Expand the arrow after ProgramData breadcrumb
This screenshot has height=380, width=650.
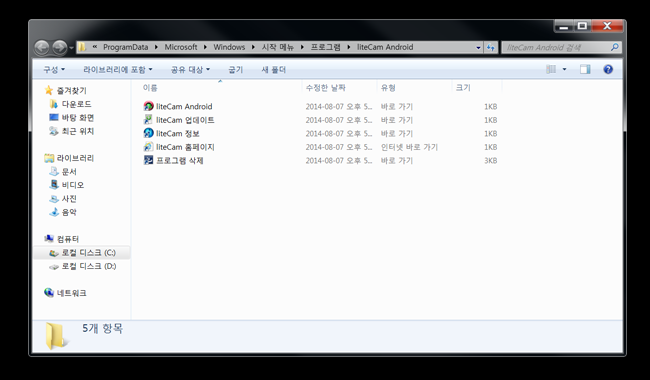click(x=156, y=47)
